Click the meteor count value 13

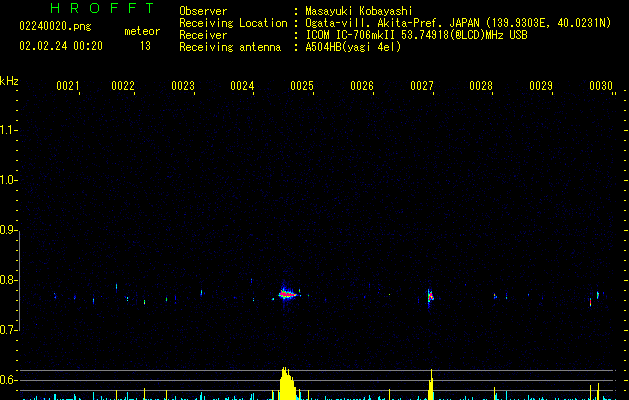[145, 46]
